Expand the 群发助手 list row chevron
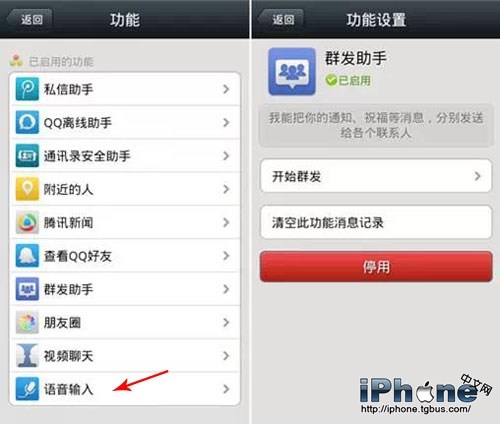Image resolution: width=500 pixels, height=424 pixels. point(226,289)
